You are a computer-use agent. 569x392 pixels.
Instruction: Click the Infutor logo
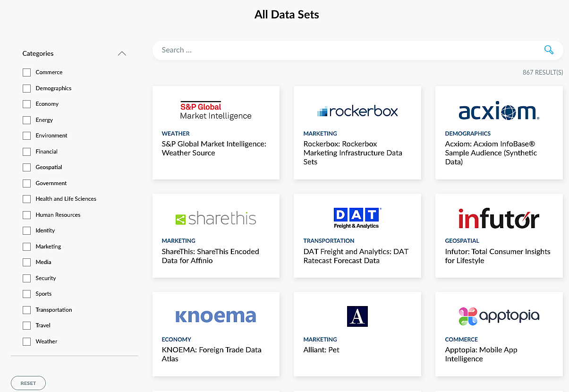(499, 219)
